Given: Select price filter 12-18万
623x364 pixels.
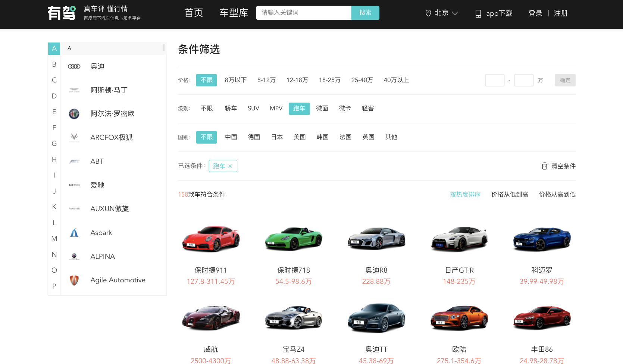Looking at the screenshot, I should [x=297, y=80].
